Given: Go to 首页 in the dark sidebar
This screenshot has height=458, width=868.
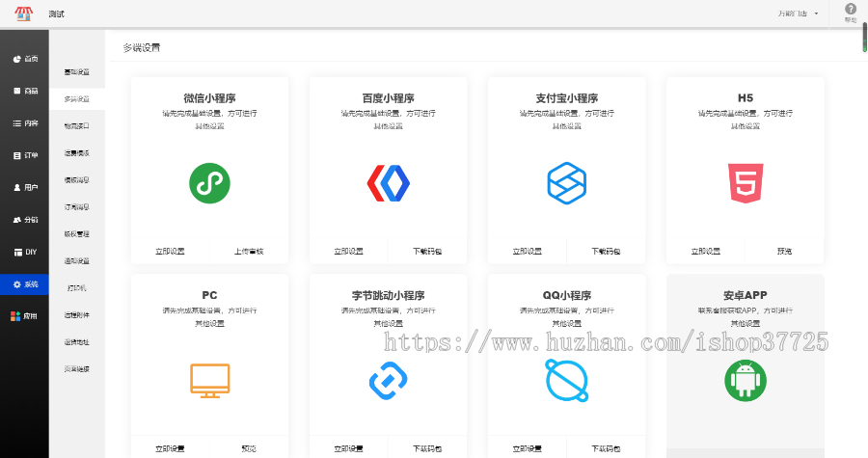Looking at the screenshot, I should pos(24,59).
